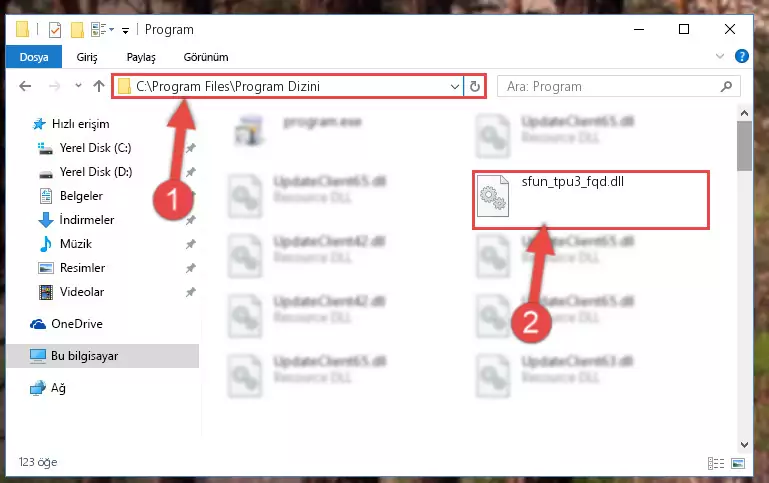This screenshot has width=769, height=483.
Task: Open the Dosya menu tab
Action: [x=34, y=57]
